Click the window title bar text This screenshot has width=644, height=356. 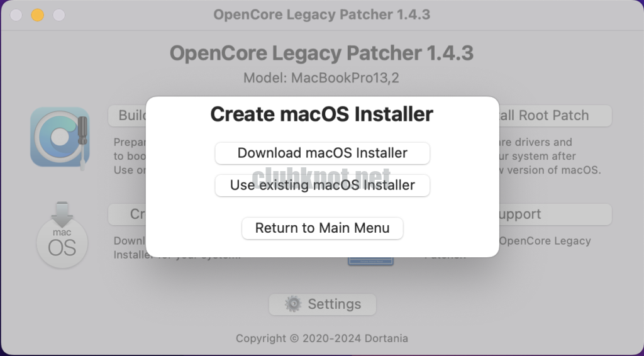pos(321,14)
